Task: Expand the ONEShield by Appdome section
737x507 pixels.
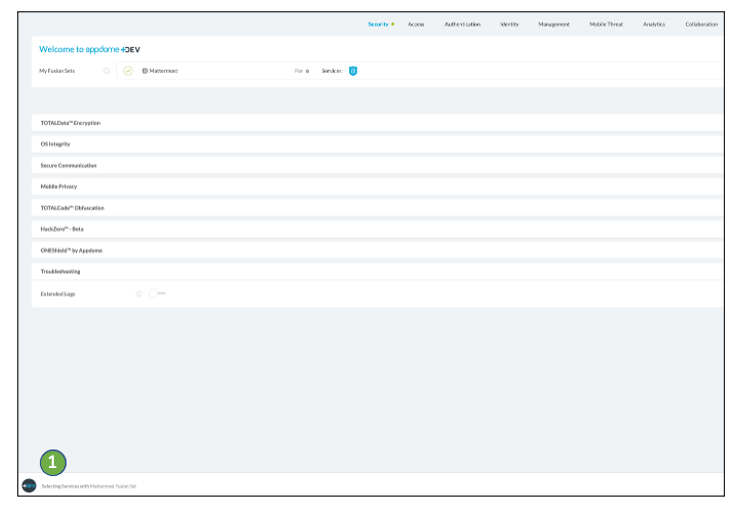Action: (71, 250)
